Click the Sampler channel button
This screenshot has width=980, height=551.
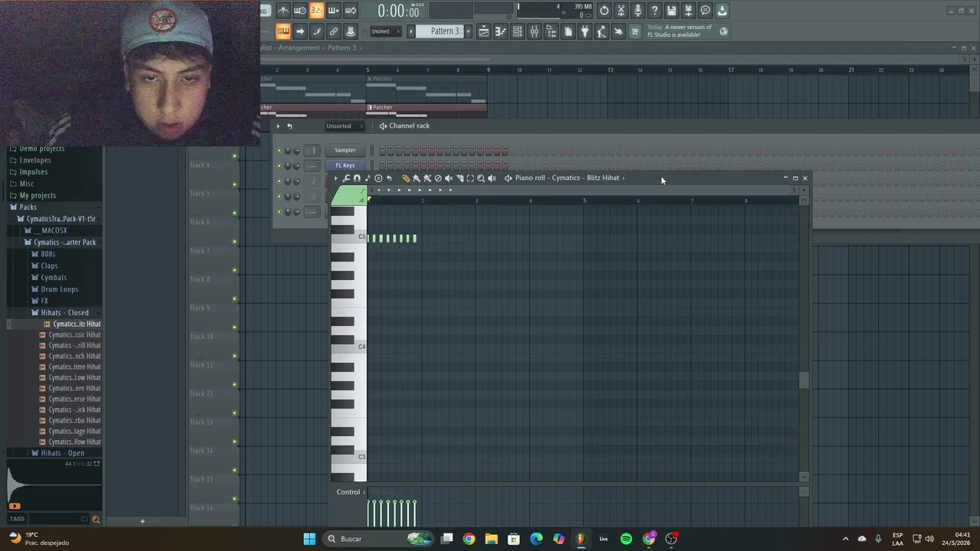click(345, 151)
